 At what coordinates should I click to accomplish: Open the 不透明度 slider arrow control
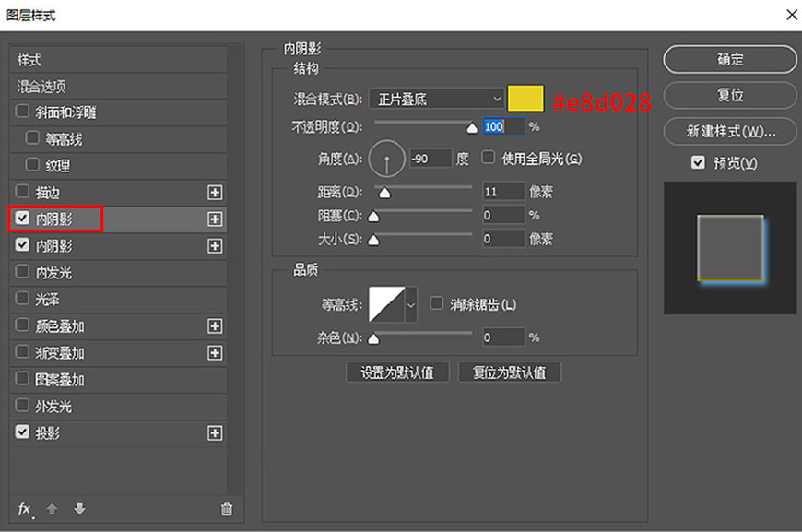(x=473, y=128)
